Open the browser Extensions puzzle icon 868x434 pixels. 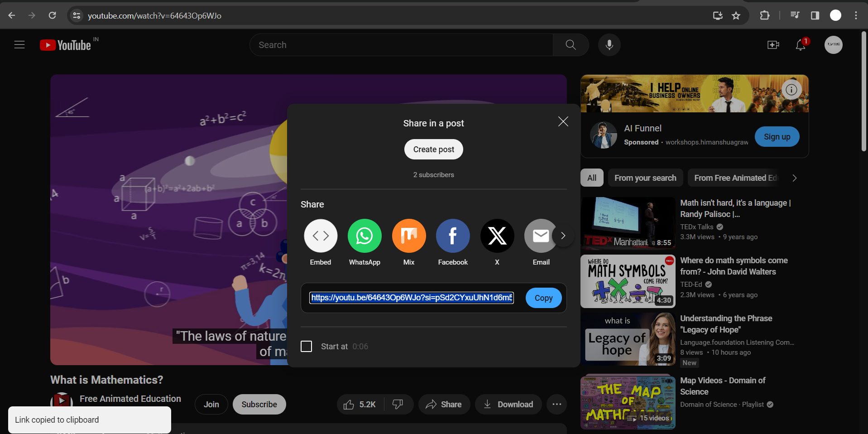(765, 15)
